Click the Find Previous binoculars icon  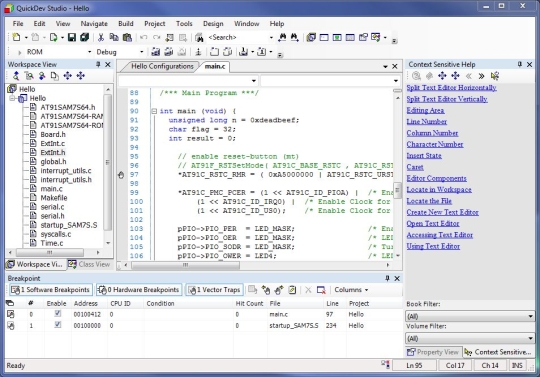pos(282,37)
